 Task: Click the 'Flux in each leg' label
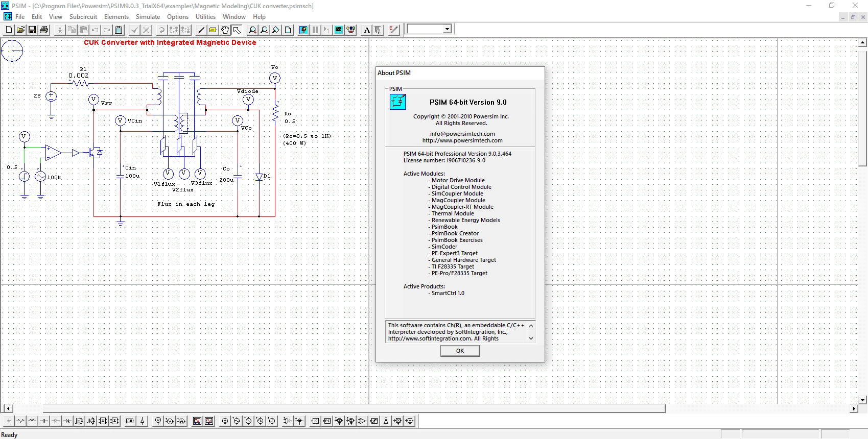(x=186, y=204)
